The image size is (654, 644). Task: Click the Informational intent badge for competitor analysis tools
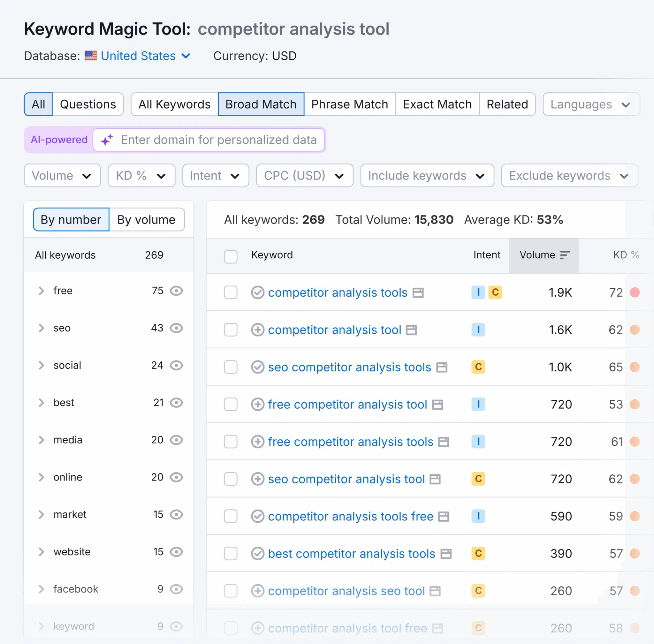click(x=478, y=292)
